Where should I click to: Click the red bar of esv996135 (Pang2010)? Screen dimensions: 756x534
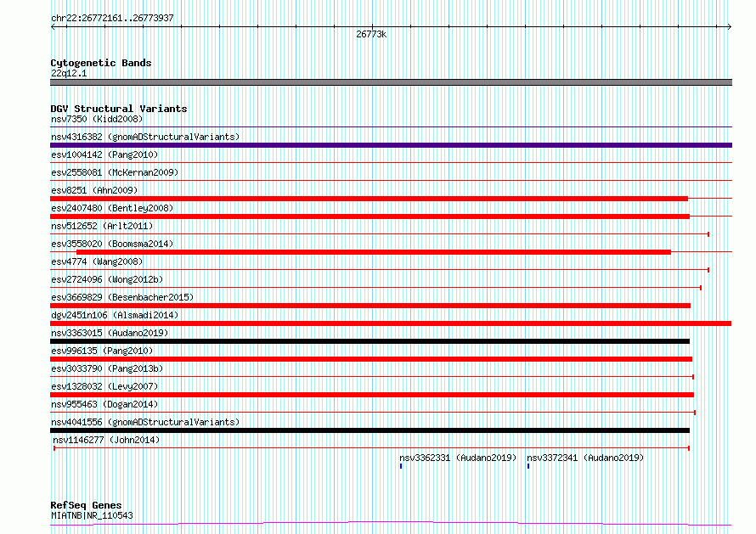pos(371,359)
